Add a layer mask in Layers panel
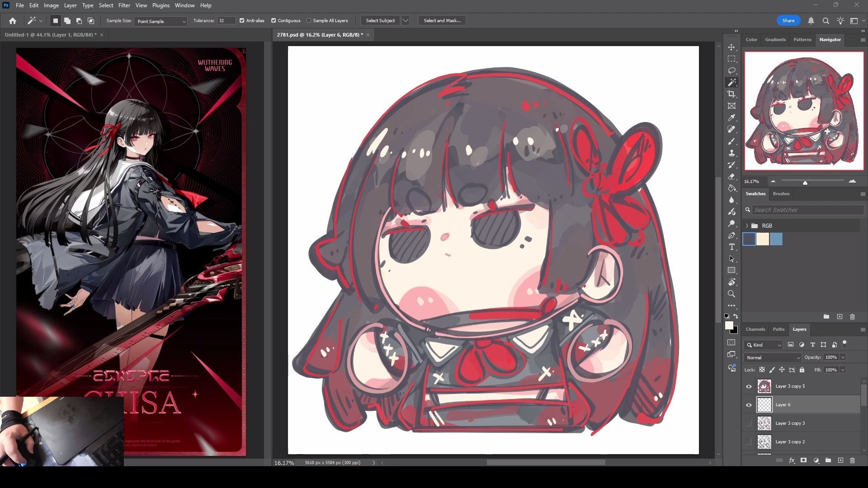Screen dimensions: 868x488 point(803,460)
